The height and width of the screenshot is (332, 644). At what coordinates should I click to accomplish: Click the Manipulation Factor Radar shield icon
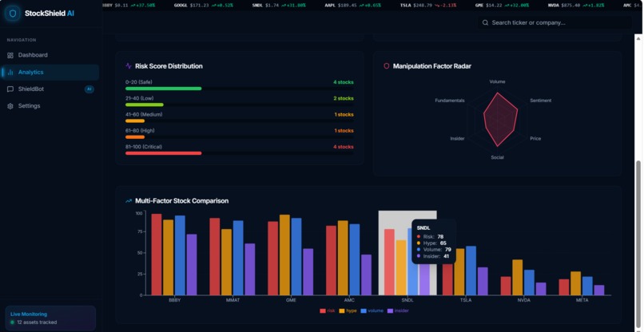click(x=386, y=66)
